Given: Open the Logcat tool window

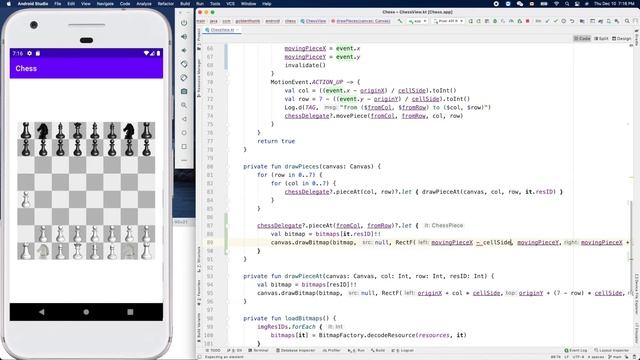Looking at the screenshot, I should (403, 350).
